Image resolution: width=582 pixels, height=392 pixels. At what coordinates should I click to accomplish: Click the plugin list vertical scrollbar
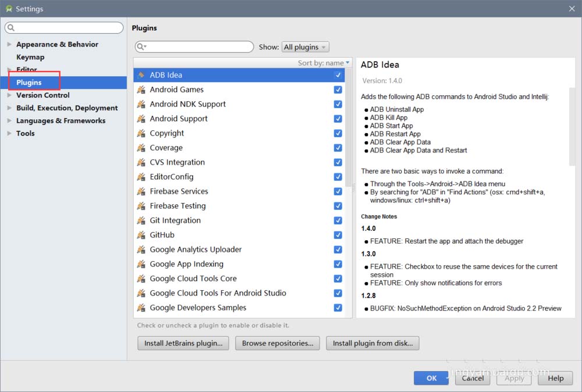click(349, 128)
